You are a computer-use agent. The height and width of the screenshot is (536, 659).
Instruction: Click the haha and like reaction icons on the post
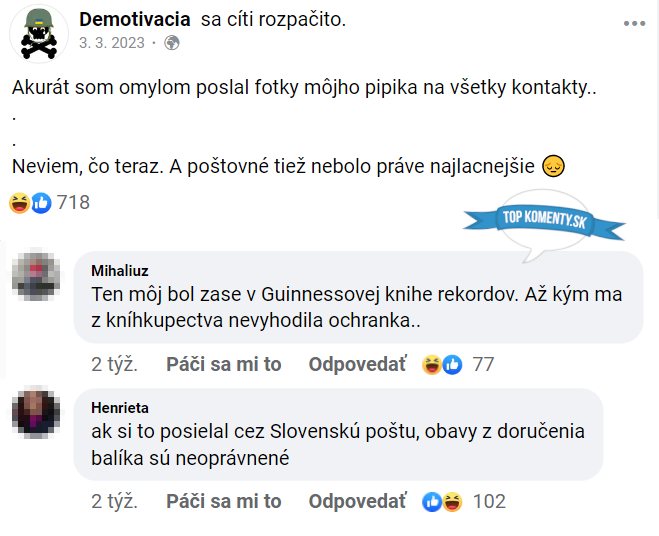(30, 203)
